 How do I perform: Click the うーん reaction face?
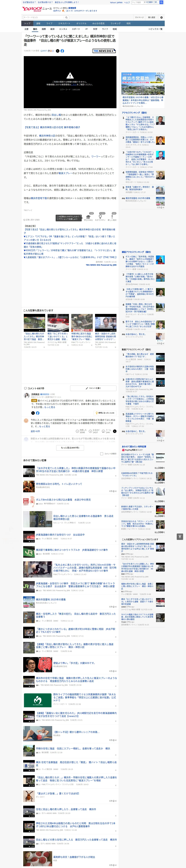click(x=103, y=431)
